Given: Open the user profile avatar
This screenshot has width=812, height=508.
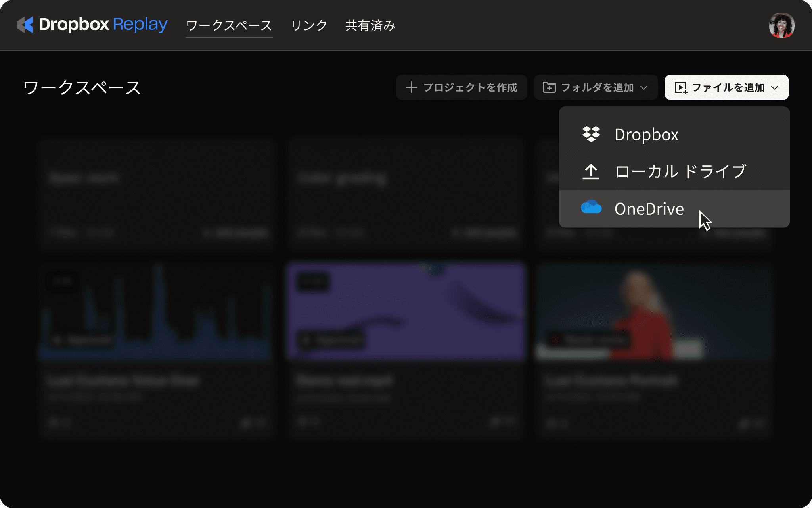Looking at the screenshot, I should click(x=781, y=25).
